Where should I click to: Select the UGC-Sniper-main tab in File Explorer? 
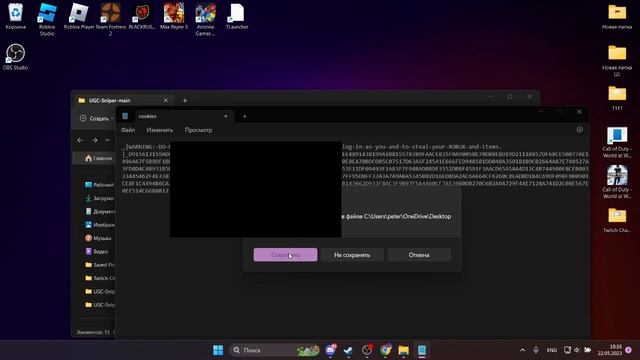(122, 100)
